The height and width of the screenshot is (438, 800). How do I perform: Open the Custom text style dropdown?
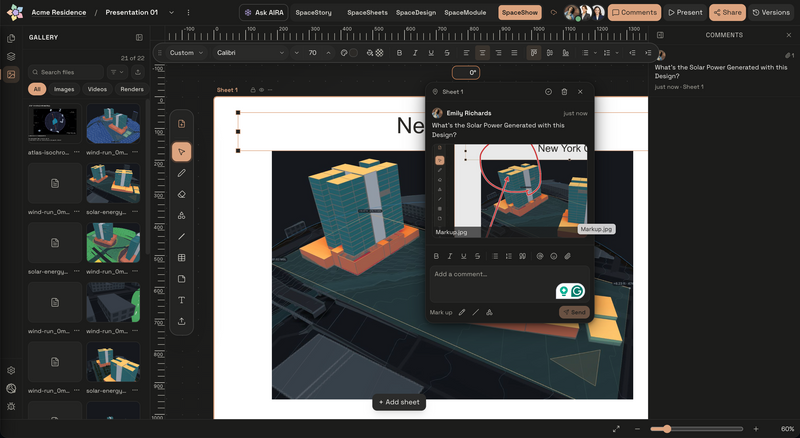click(x=186, y=53)
